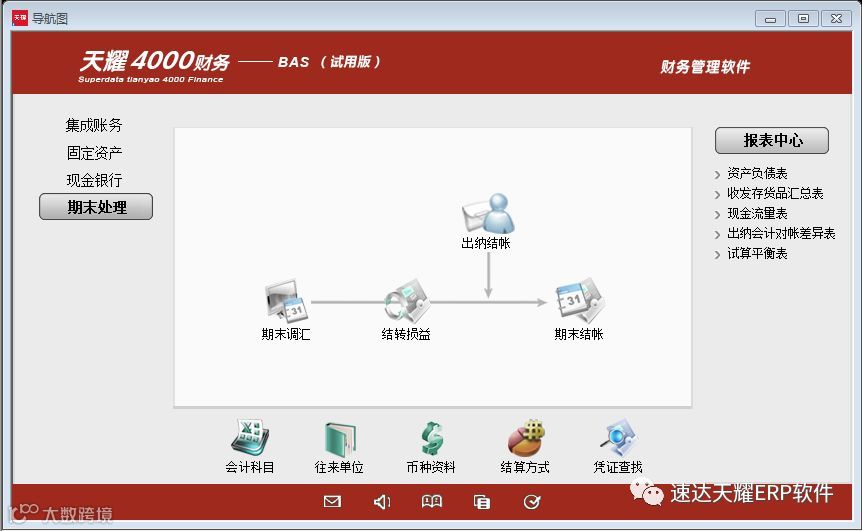
Task: Close the 导航图 window
Action: [836, 19]
